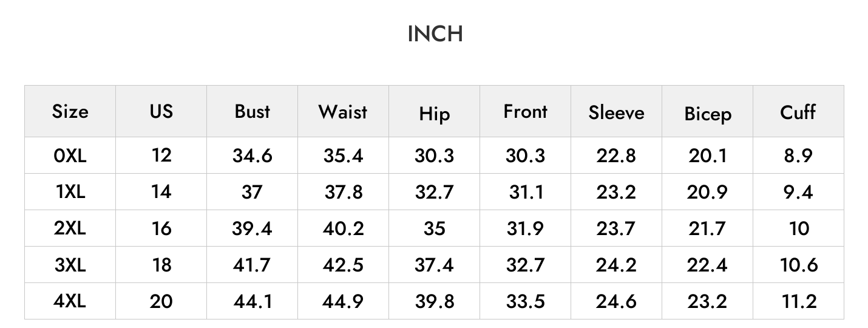The width and height of the screenshot is (868, 328).
Task: Click the 4XL size row label
Action: (70, 301)
